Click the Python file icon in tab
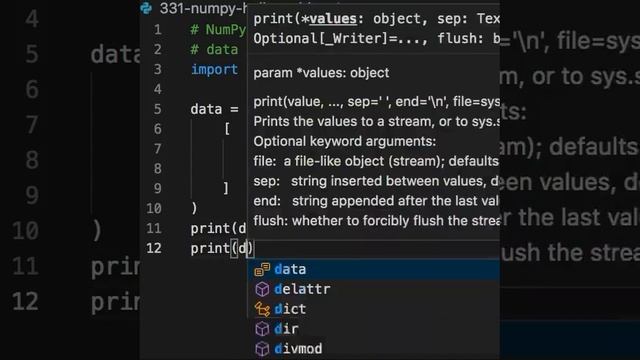The image size is (640, 360). point(146,8)
